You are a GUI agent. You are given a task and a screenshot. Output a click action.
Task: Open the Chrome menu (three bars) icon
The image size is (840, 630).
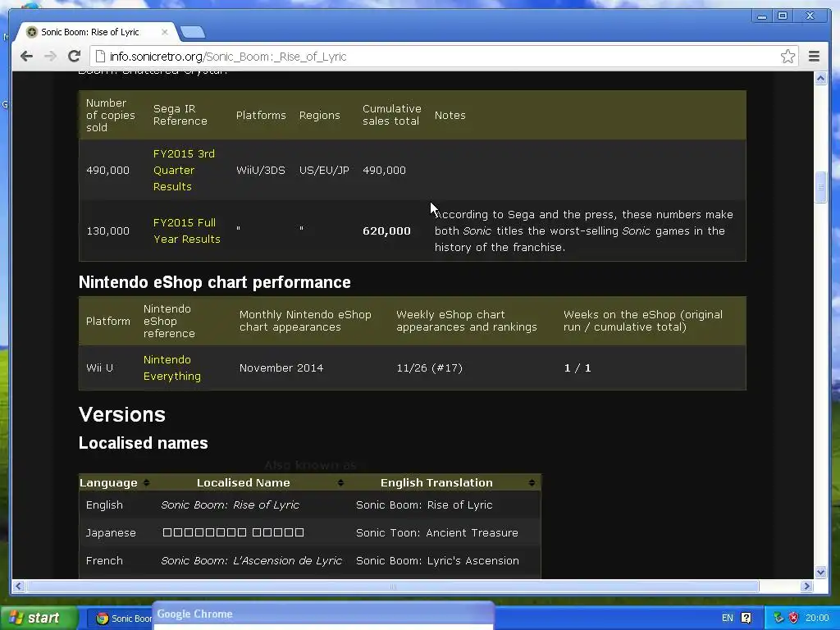tap(814, 57)
